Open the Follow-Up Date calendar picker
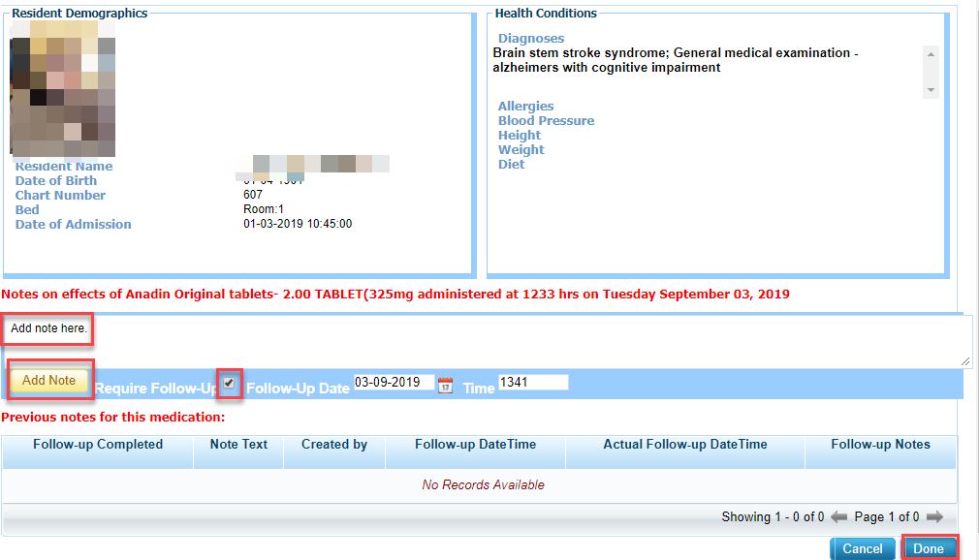This screenshot has width=979, height=560. [x=445, y=385]
